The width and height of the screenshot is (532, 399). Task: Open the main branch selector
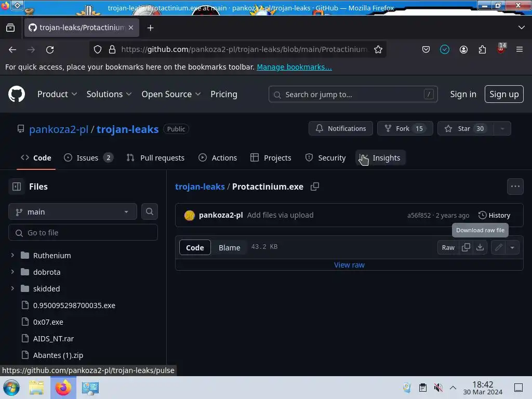point(73,212)
